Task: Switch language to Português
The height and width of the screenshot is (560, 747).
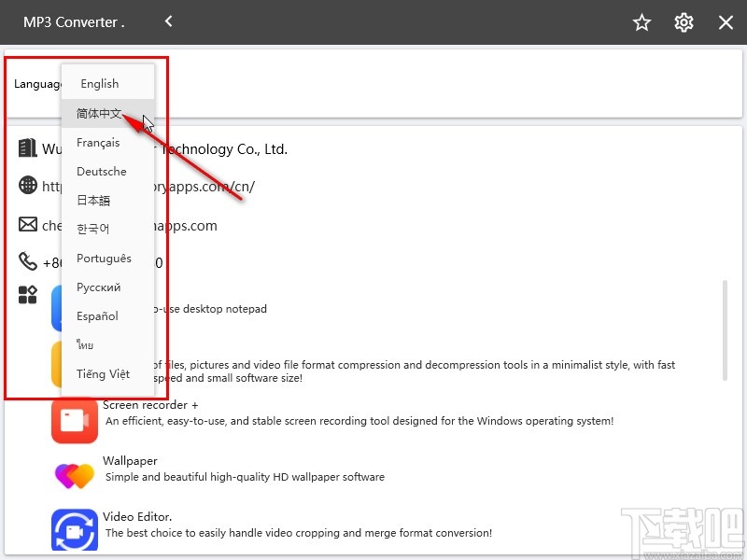Action: coord(107,259)
